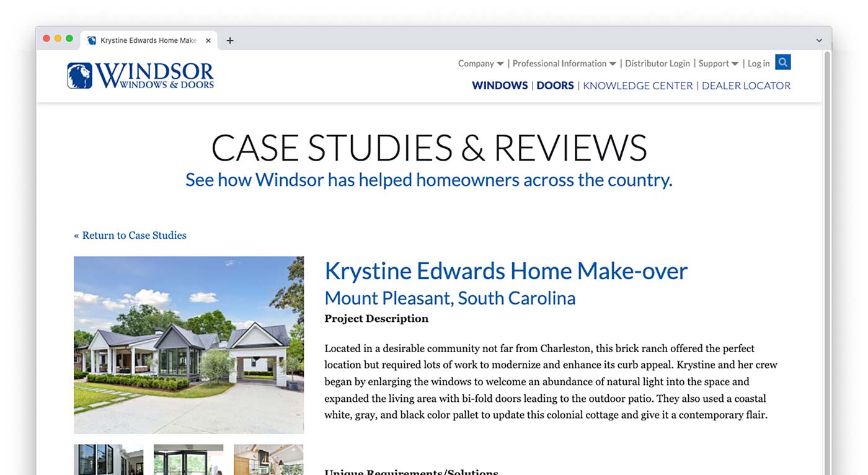Open the WINDOWS navigation item
This screenshot has height=475, width=868.
click(500, 86)
